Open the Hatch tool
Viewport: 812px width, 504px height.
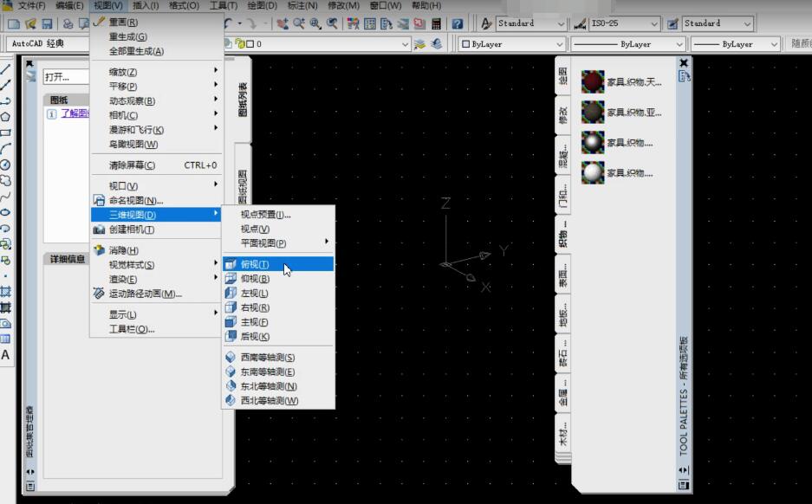(x=7, y=292)
